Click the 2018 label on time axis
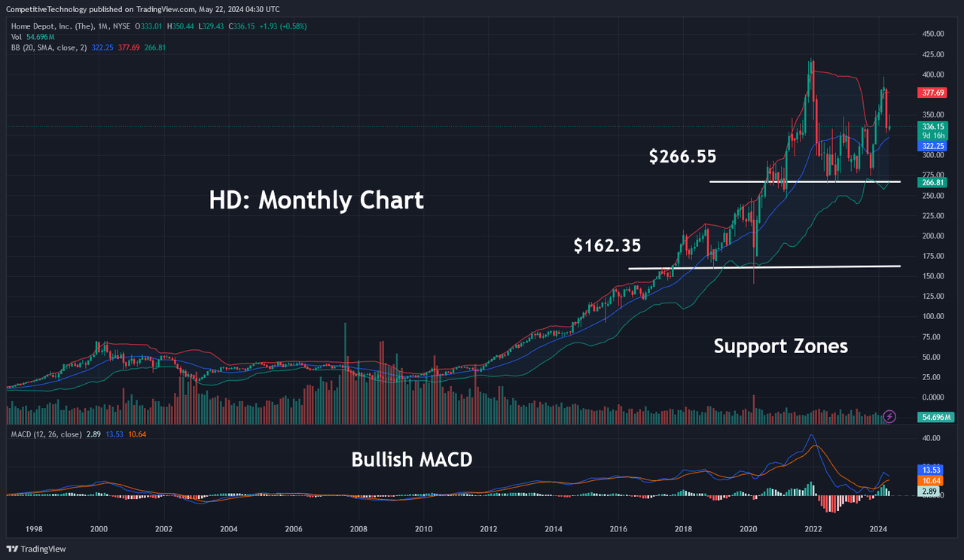Viewport: 964px width, 560px height. tap(684, 529)
